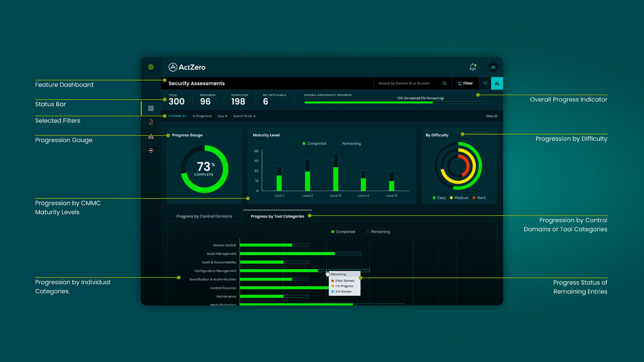The height and width of the screenshot is (362, 644).
Task: Click the overall assessment progress bar
Action: pos(398,102)
